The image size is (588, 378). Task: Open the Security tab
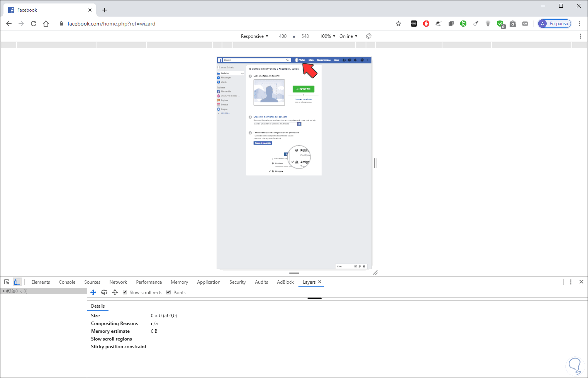point(237,282)
